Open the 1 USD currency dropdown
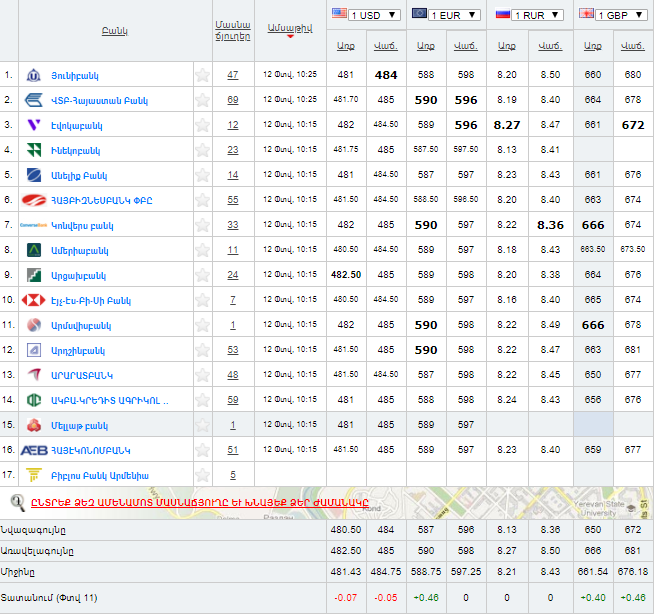This screenshot has height=615, width=655. 366,14
